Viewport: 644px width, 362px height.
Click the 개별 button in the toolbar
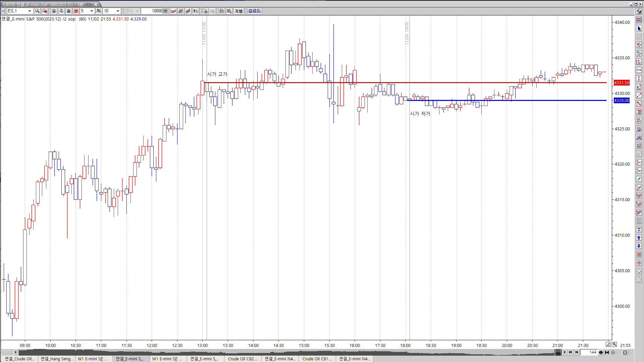coord(238,11)
